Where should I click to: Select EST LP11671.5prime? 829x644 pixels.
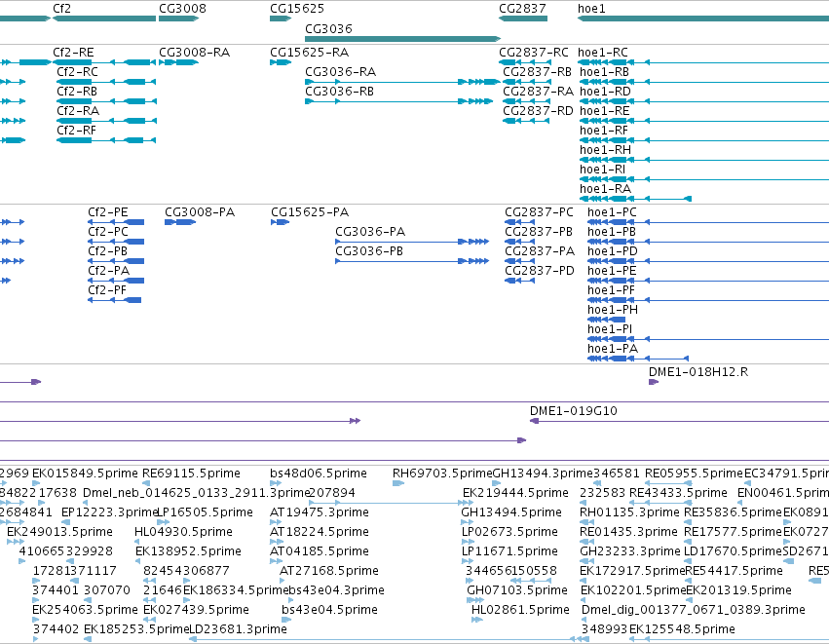(x=509, y=551)
